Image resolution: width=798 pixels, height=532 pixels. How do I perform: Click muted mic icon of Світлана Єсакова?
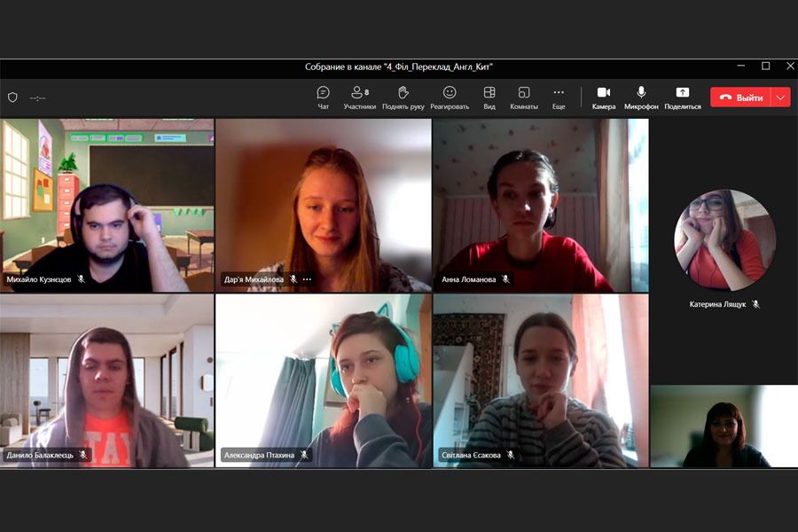coord(511,455)
